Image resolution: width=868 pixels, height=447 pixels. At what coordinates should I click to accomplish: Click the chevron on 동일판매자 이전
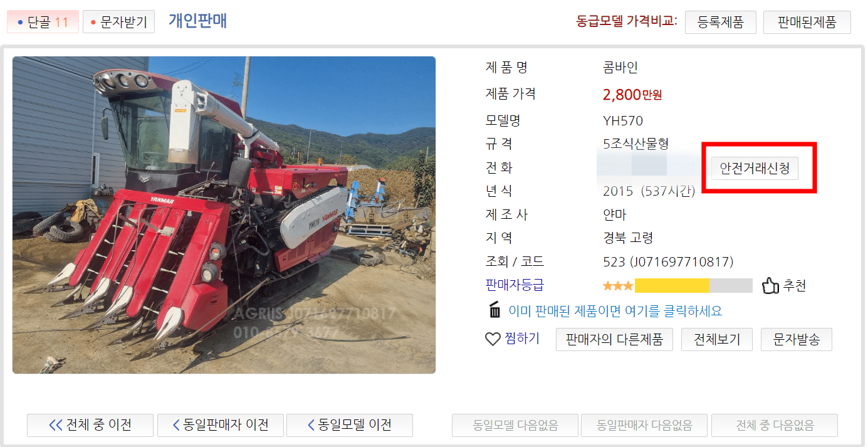pos(177,425)
